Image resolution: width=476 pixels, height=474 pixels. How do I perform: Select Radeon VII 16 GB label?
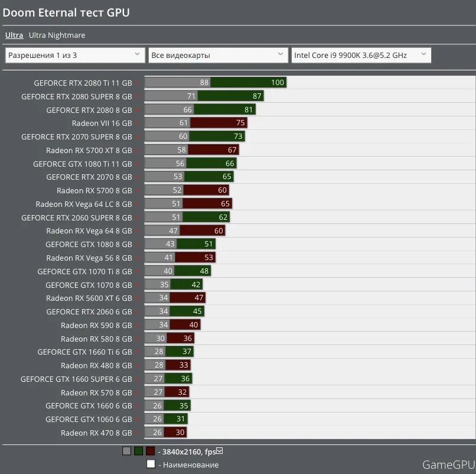102,124
